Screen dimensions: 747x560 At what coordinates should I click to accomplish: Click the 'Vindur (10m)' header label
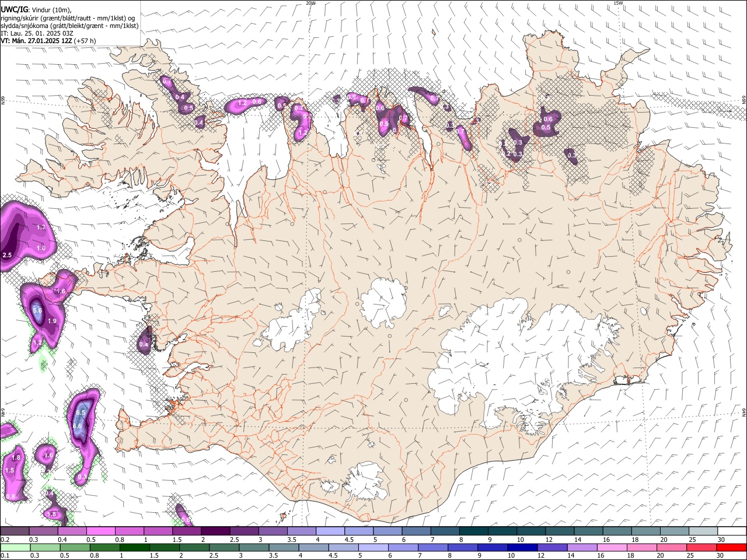(51, 10)
